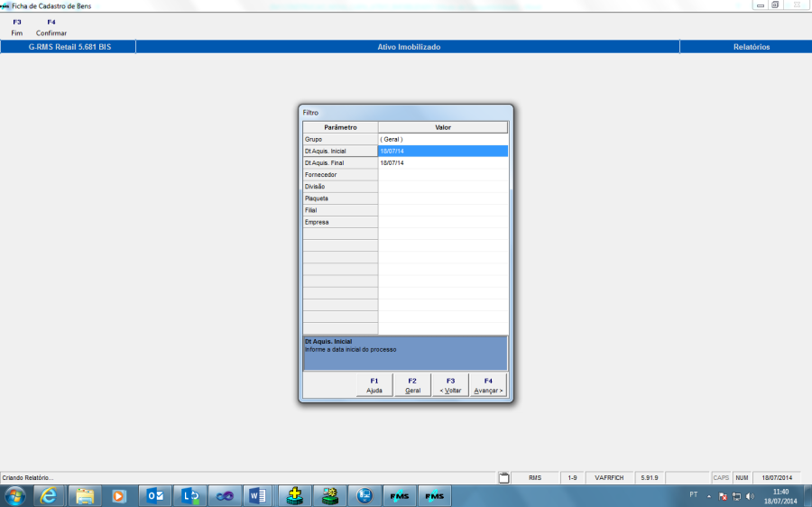Click the F2 Geral button

[x=412, y=385]
